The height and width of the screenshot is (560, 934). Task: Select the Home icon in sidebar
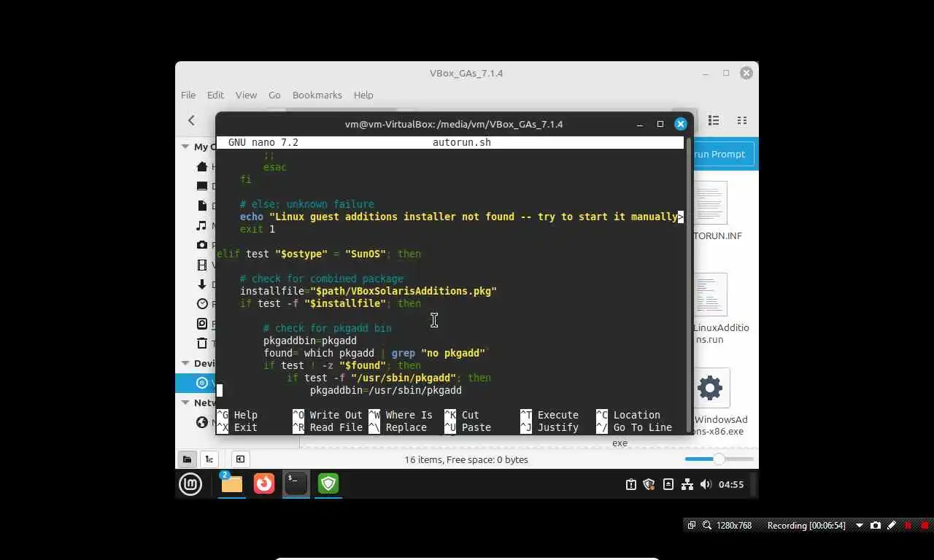tap(202, 167)
